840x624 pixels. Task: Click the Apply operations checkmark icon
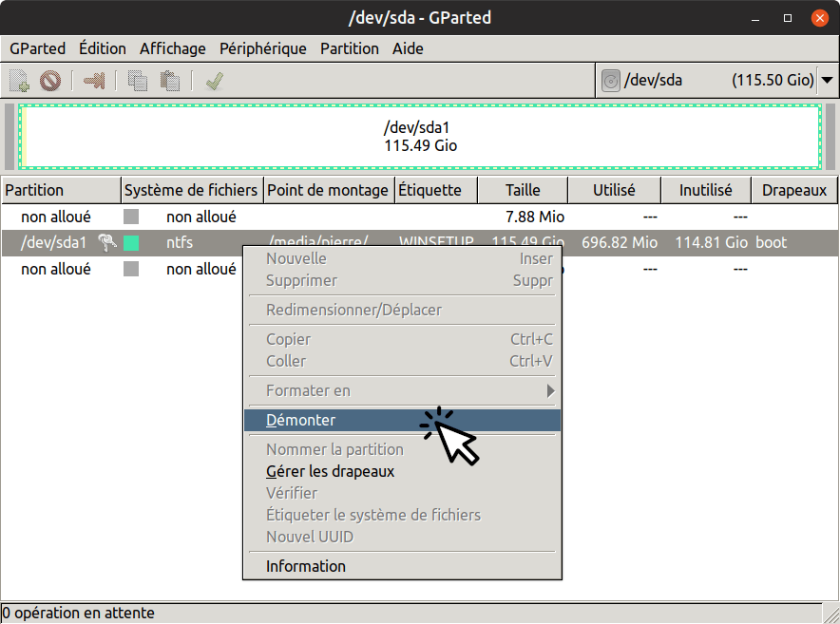[x=215, y=81]
